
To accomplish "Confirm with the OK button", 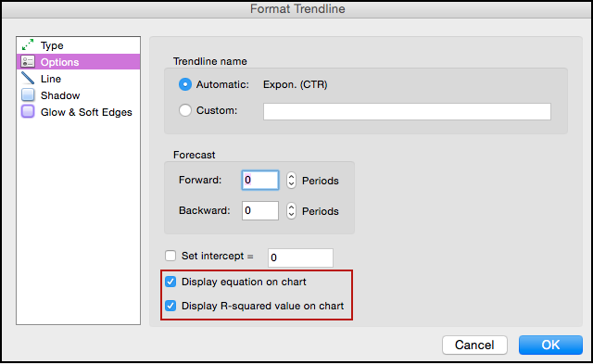I will coord(550,345).
